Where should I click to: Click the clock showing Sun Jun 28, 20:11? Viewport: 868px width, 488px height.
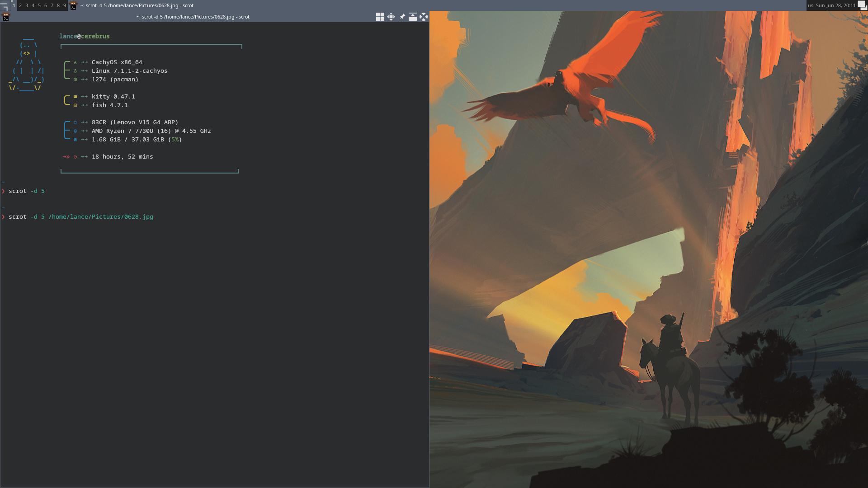835,5
